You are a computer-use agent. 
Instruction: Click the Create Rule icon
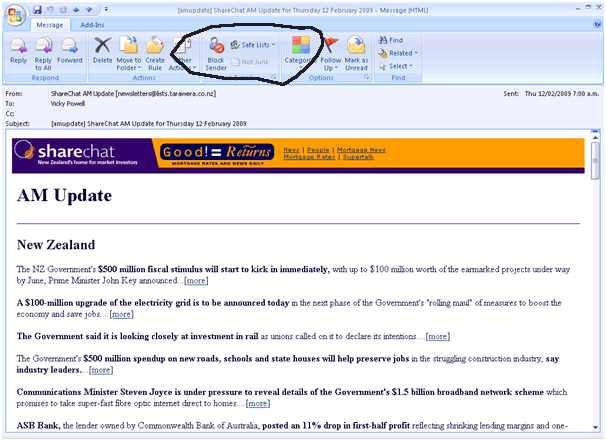coord(155,50)
